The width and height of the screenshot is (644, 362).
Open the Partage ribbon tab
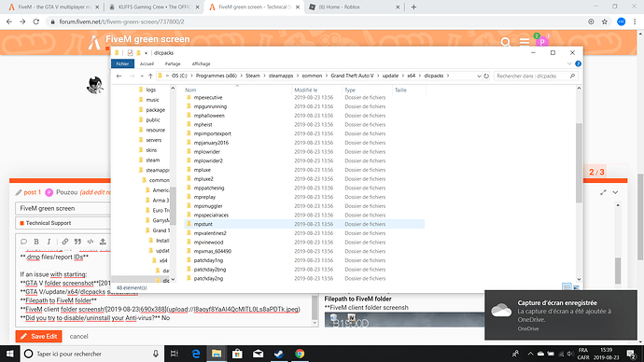(x=173, y=63)
